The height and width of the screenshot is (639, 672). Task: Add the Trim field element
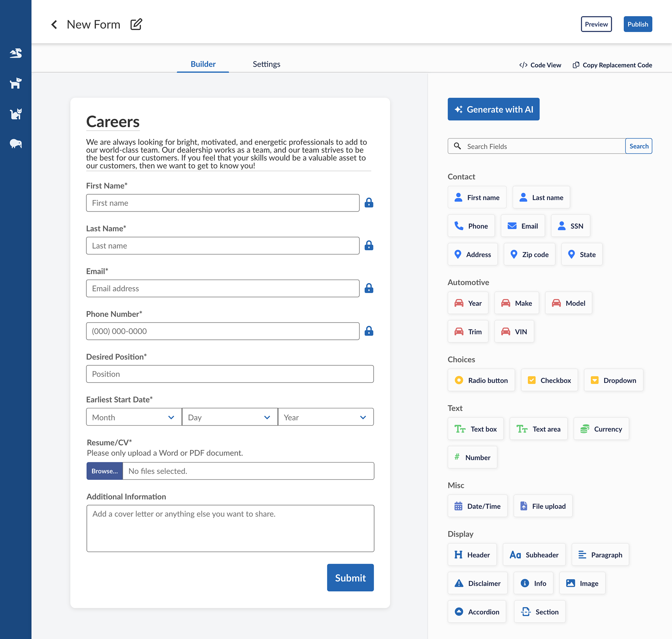468,332
